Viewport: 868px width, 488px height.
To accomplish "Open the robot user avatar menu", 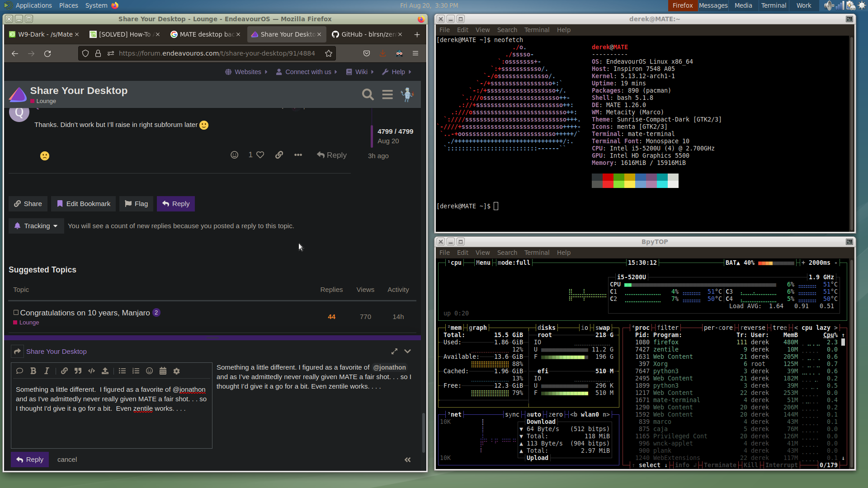I will coord(407,94).
